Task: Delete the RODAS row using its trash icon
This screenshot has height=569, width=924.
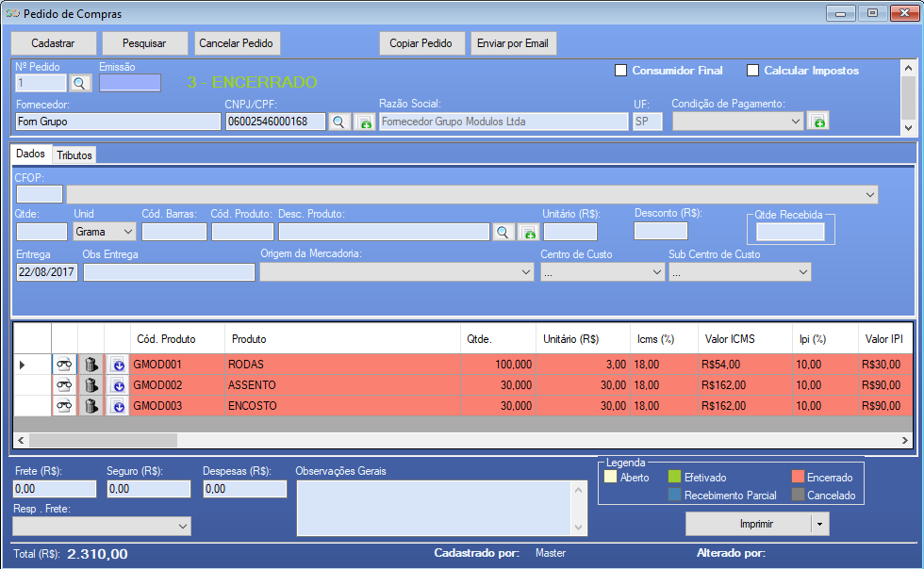Action: pyautogui.click(x=91, y=365)
